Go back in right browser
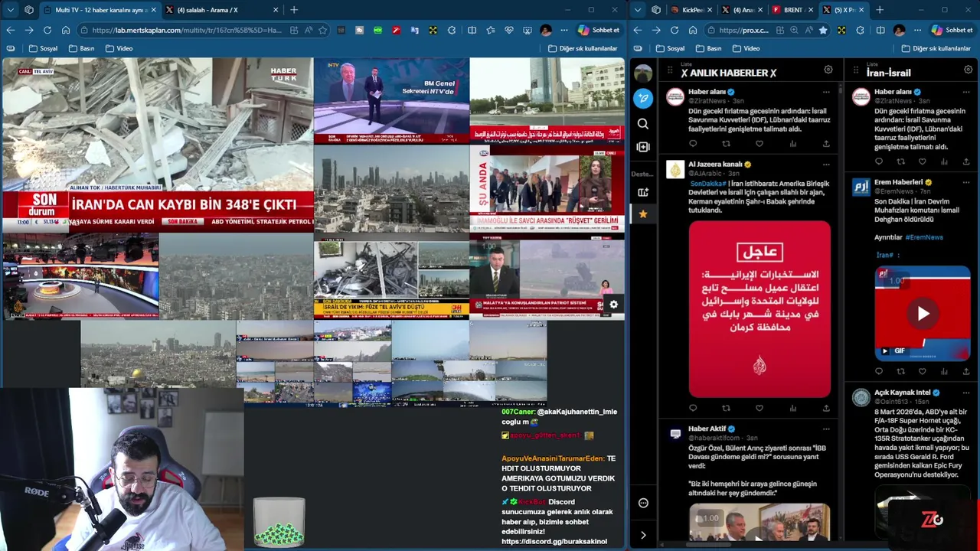 click(x=637, y=30)
